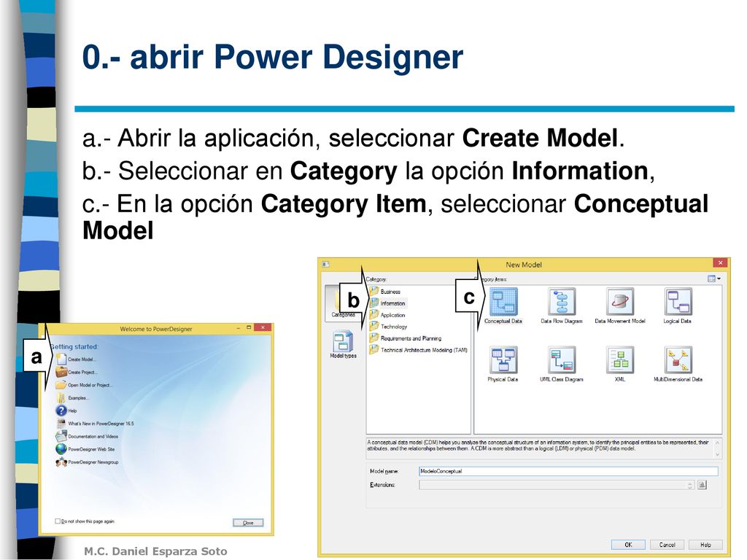Click 'Documentation and Videos' link text
Viewport: 747px width, 560px height.
tap(93, 436)
